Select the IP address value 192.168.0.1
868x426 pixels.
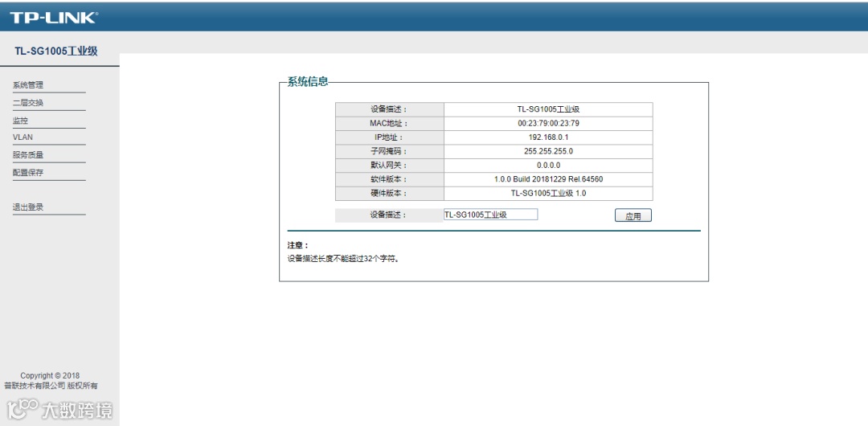click(x=548, y=137)
